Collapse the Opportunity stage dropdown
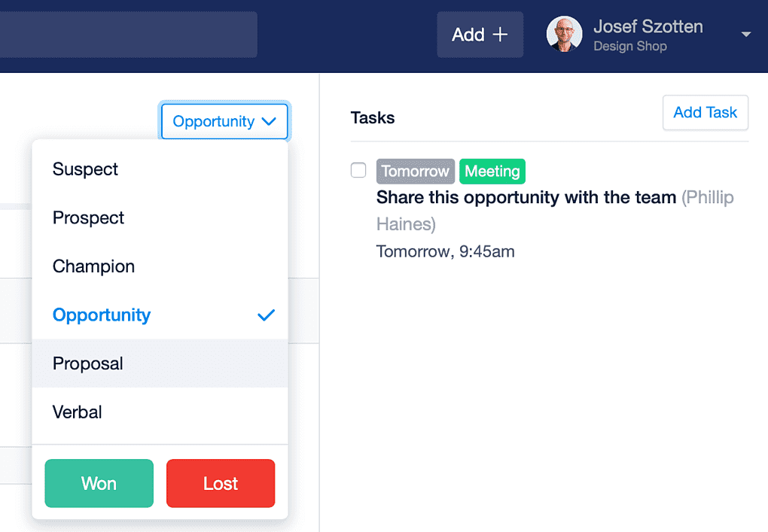The height and width of the screenshot is (532, 768). point(224,121)
